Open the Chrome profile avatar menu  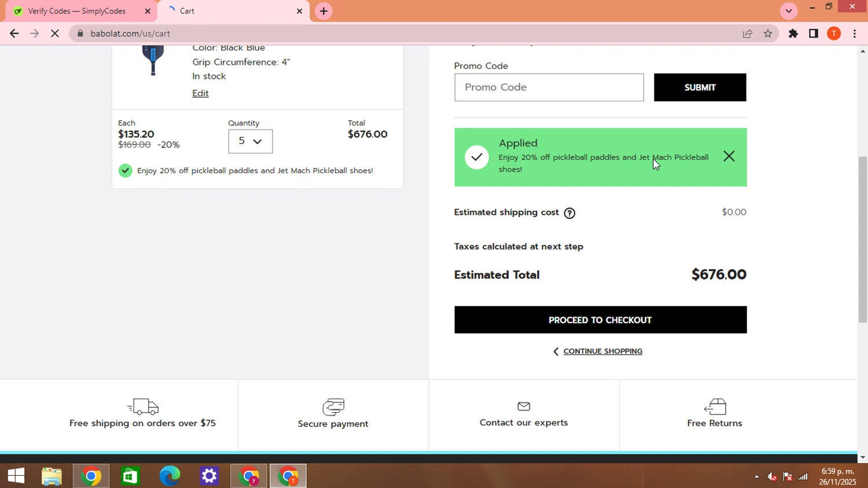[x=834, y=34]
